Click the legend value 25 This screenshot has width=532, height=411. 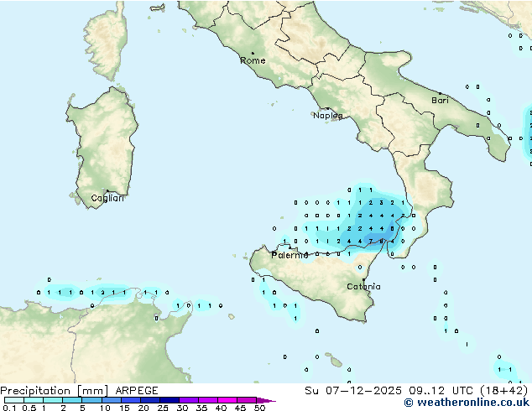click(163, 408)
